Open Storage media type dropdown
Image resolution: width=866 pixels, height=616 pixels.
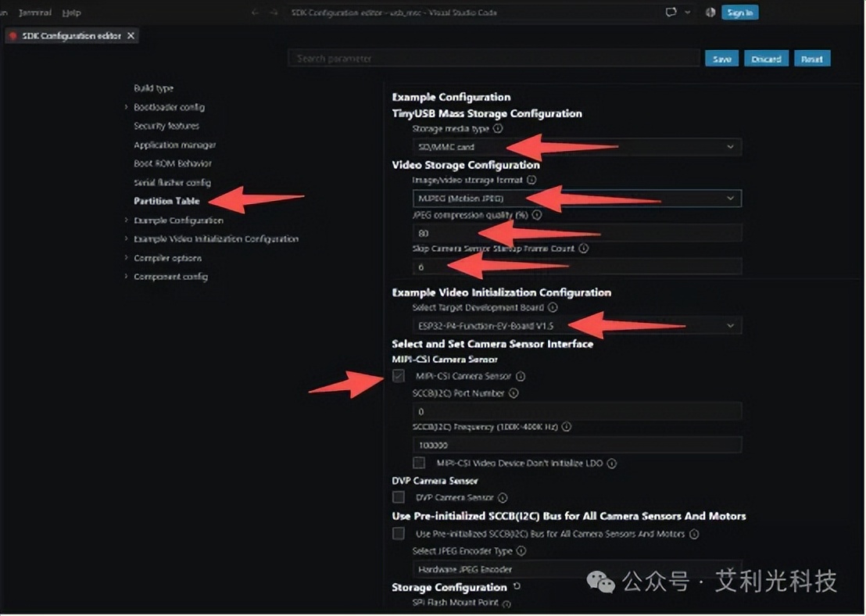click(577, 147)
